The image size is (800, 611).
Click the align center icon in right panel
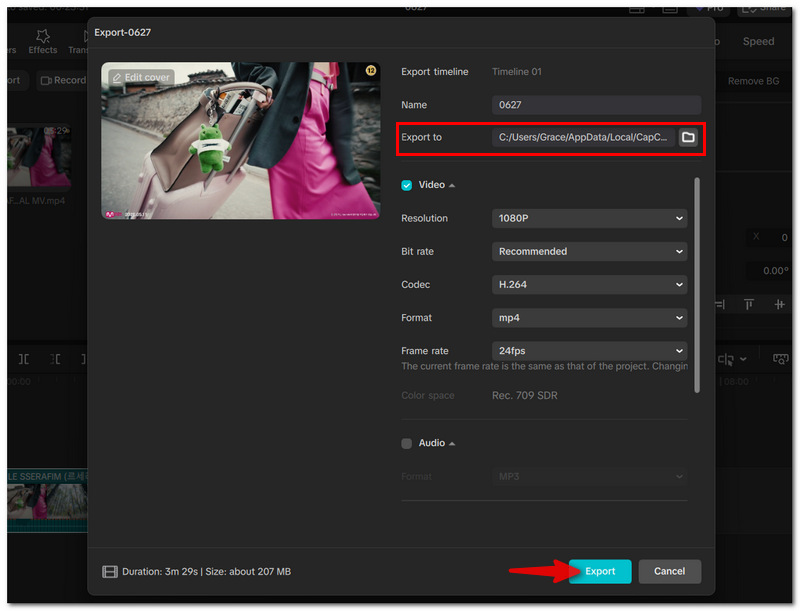point(779,305)
